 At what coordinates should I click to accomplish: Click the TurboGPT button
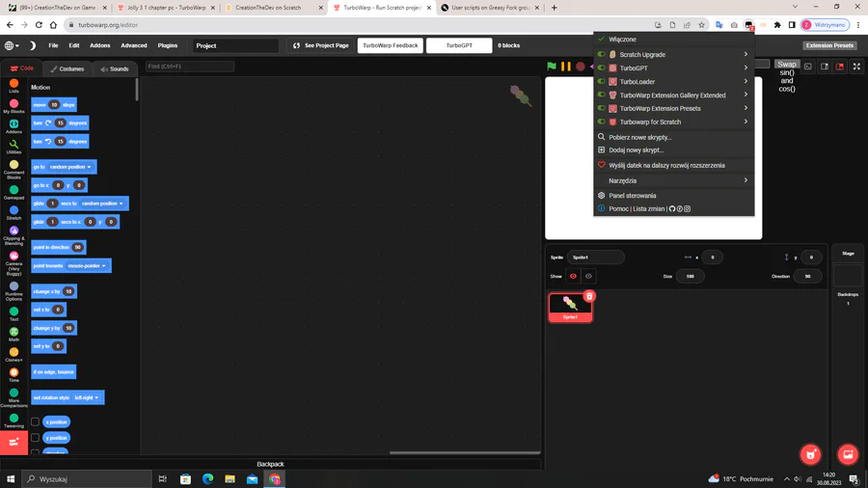tap(459, 45)
